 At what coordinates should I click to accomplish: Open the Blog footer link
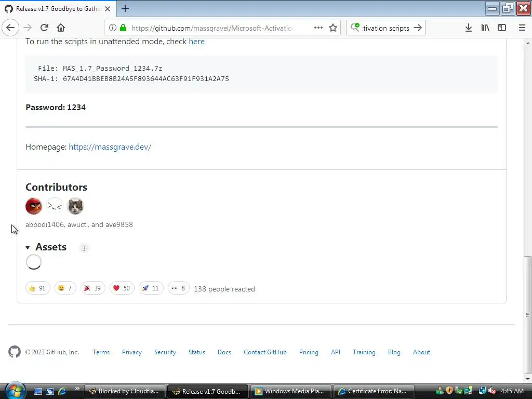(394, 352)
